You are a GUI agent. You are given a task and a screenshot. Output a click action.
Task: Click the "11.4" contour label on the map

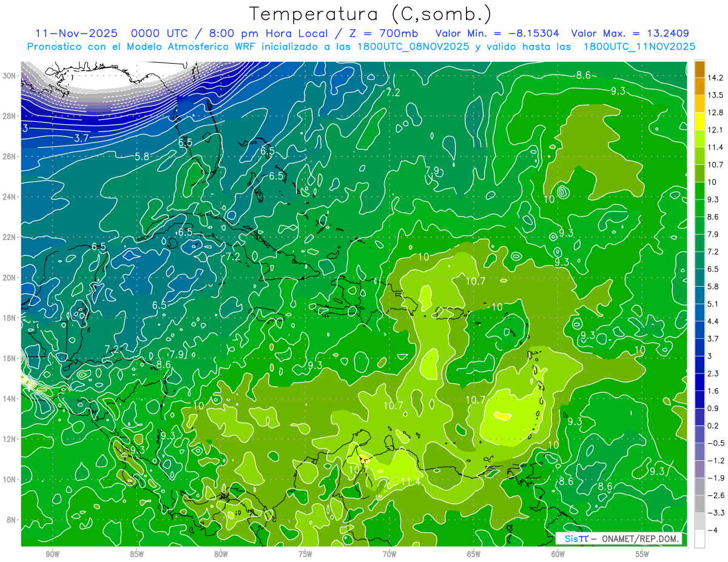[411, 481]
